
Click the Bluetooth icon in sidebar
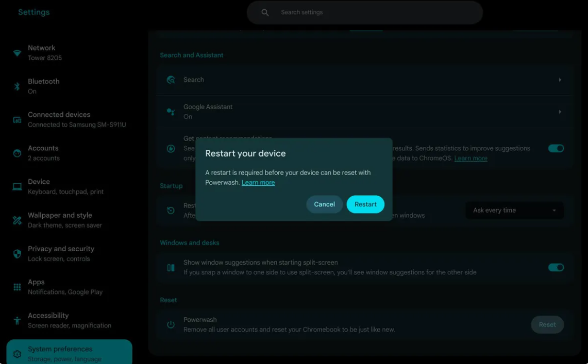click(17, 86)
